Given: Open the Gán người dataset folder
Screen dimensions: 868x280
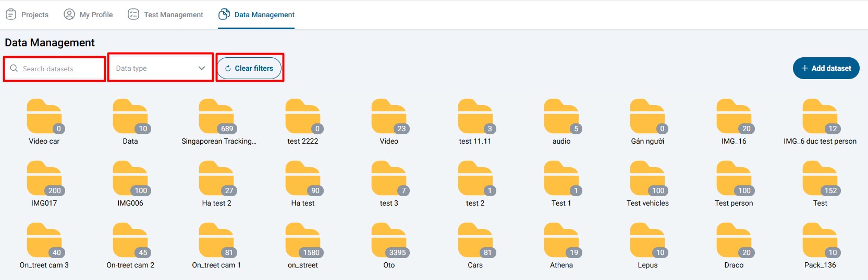Looking at the screenshot, I should pos(647,117).
